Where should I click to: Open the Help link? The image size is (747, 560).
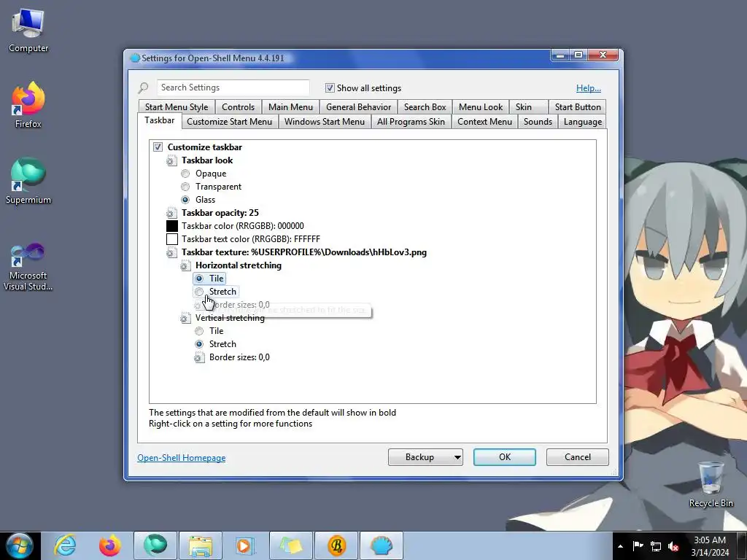(x=589, y=88)
